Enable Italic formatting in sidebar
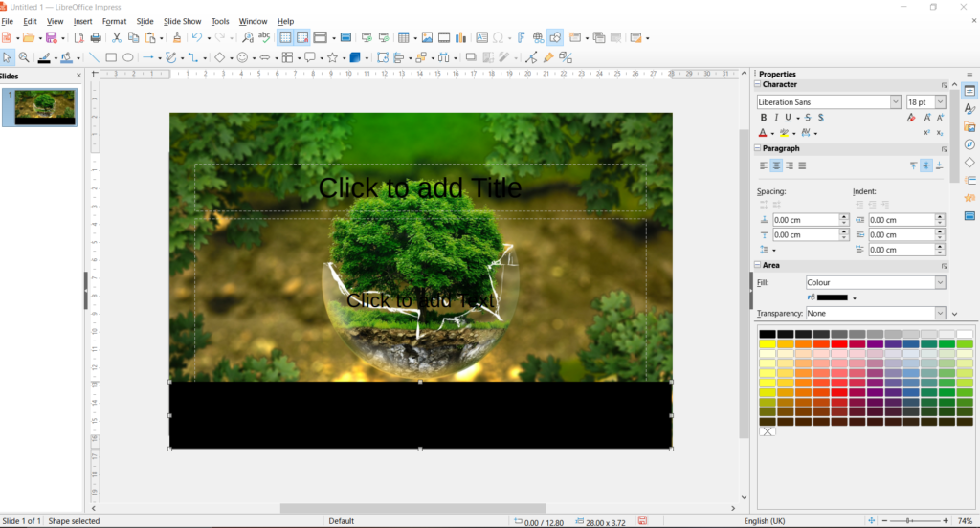 coord(775,118)
